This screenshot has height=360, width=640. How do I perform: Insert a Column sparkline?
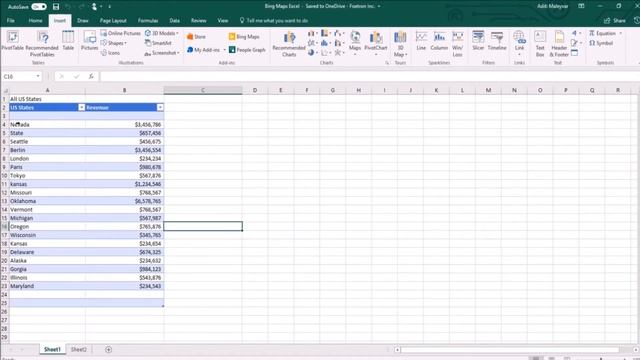click(439, 41)
